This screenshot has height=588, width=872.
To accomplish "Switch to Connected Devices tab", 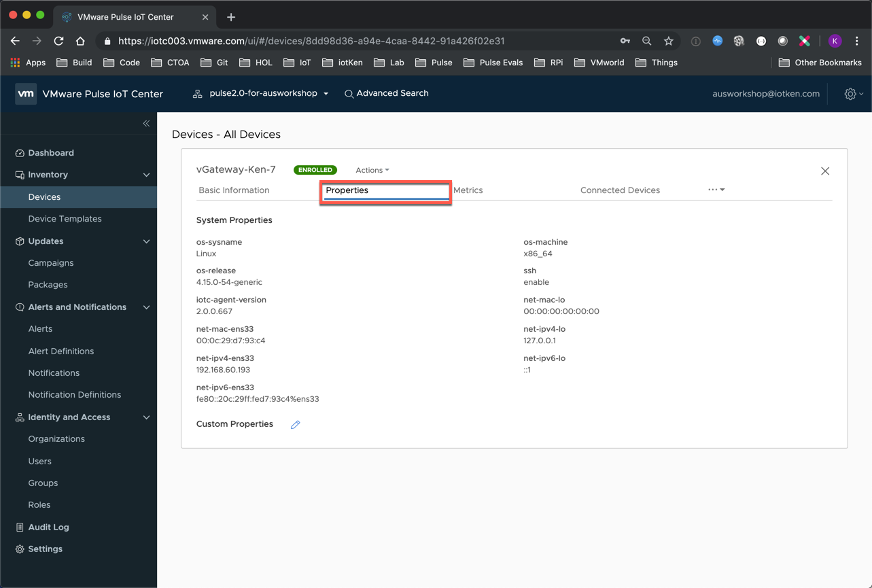I will point(620,190).
